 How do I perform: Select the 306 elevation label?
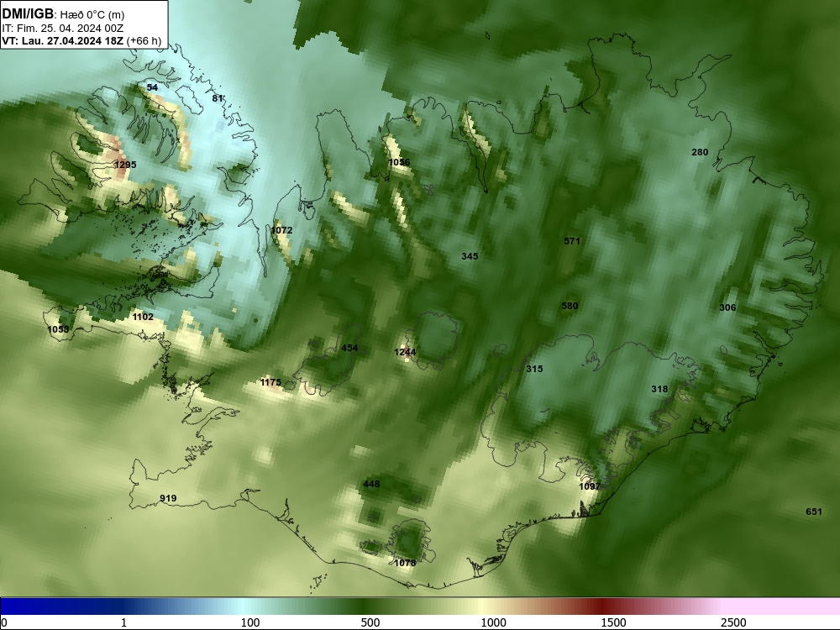tap(727, 307)
